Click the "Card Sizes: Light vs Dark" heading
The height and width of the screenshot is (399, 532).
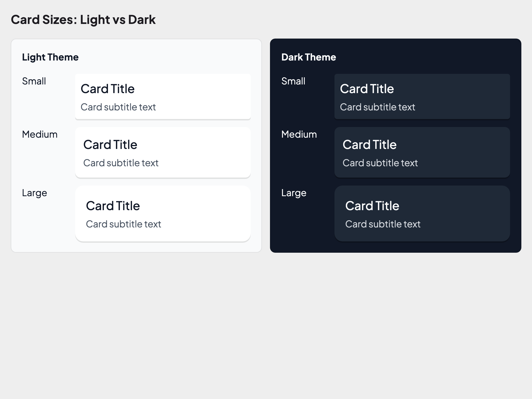pyautogui.click(x=83, y=20)
